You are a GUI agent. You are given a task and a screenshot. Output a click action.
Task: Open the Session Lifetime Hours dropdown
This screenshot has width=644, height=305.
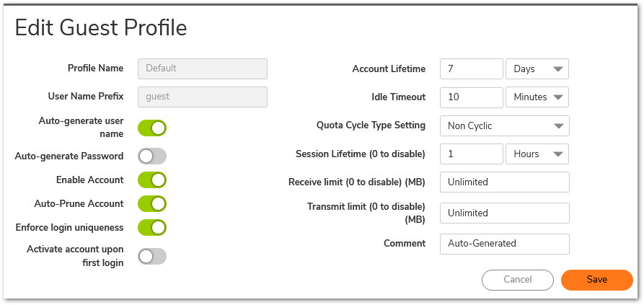coord(537,154)
